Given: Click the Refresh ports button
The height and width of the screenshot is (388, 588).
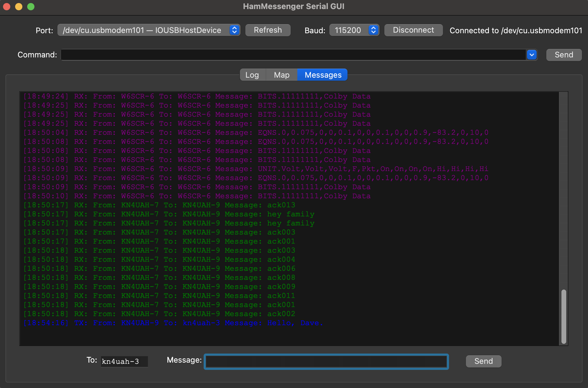Looking at the screenshot, I should tap(268, 30).
